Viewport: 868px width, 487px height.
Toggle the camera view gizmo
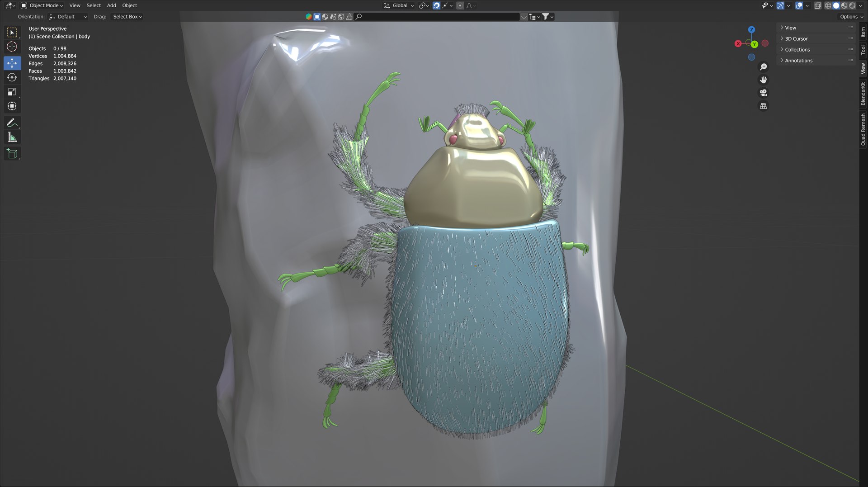click(x=763, y=93)
